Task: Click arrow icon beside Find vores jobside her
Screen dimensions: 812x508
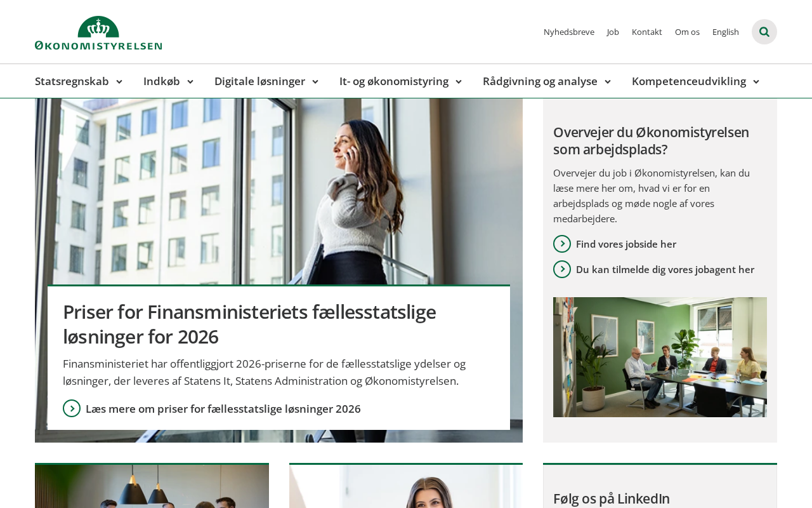Action: tap(562, 244)
